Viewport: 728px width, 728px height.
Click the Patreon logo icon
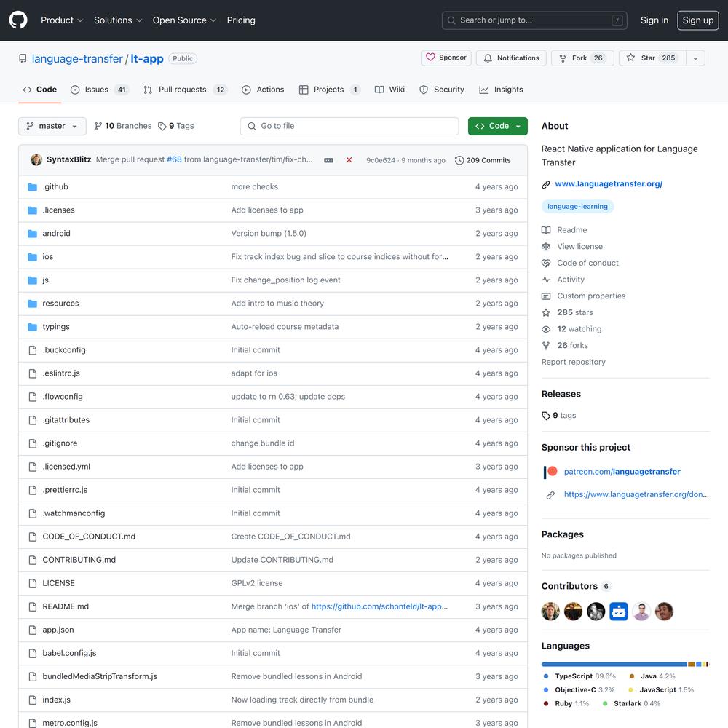point(550,472)
